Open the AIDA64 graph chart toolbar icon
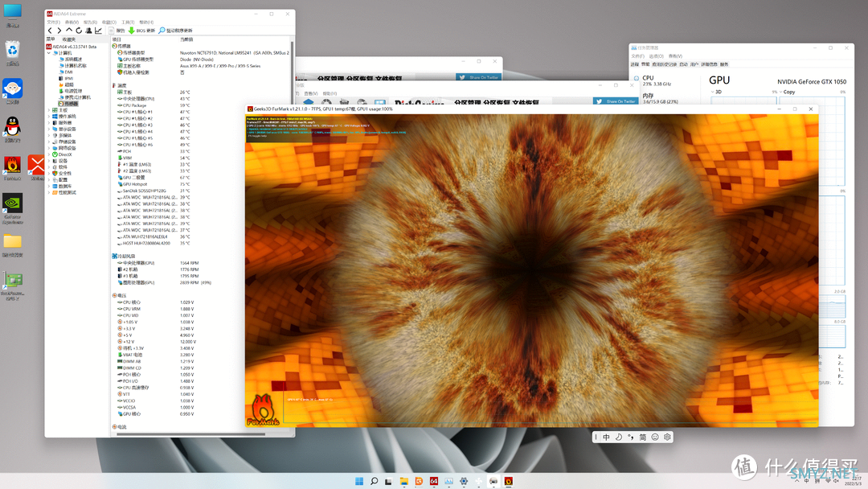Viewport: 868px width, 489px height. pos(99,31)
